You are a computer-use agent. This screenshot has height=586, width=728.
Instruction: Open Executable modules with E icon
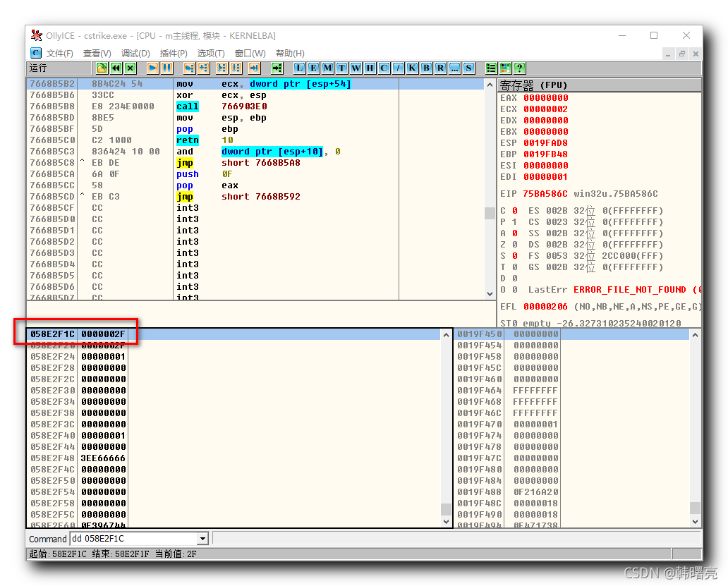click(x=313, y=68)
